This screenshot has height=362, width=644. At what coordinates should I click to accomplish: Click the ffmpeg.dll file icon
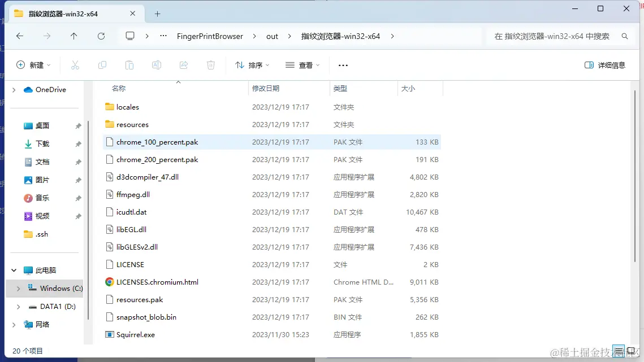[x=109, y=194]
